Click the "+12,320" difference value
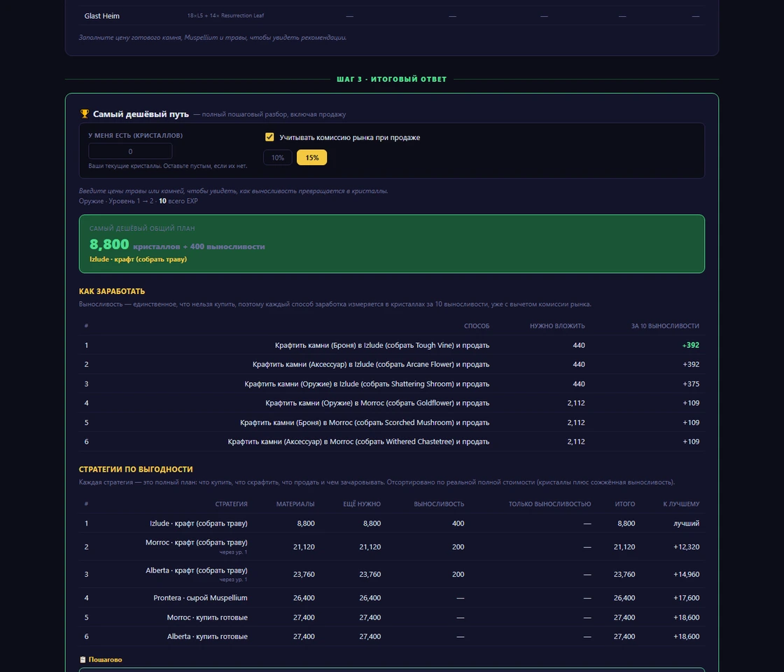Viewport: 784px width, 672px height. pyautogui.click(x=687, y=547)
